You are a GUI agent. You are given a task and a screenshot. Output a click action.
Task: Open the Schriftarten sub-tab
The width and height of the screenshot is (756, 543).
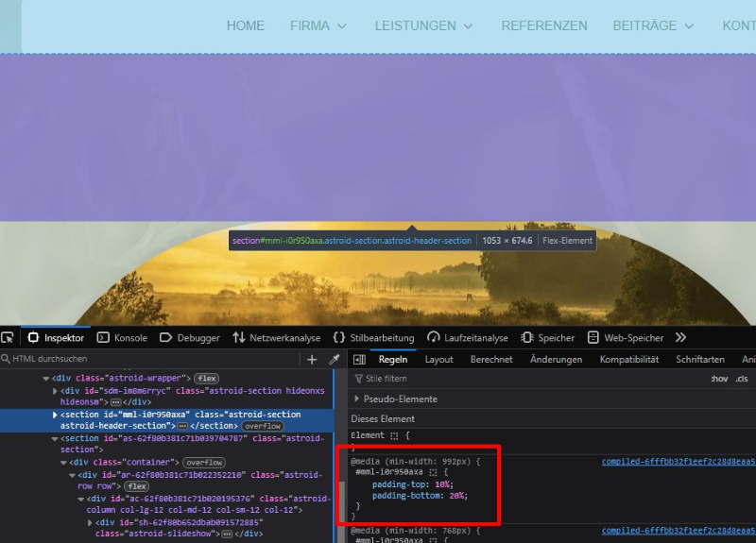(700, 360)
